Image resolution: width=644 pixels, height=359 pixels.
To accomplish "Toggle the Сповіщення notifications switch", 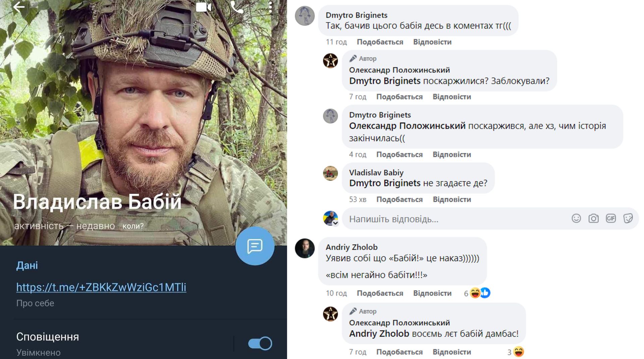I will point(260,344).
